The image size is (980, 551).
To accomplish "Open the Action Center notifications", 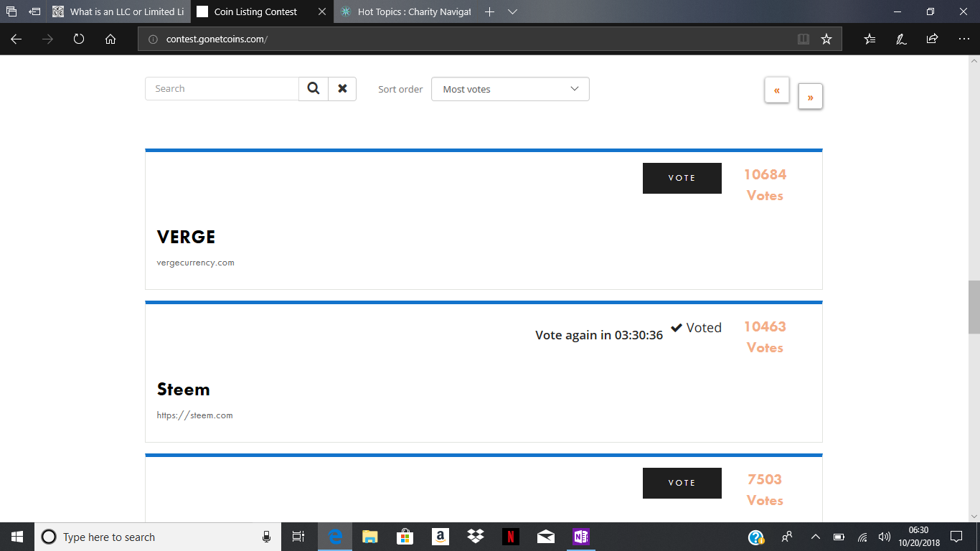I will pyautogui.click(x=956, y=537).
